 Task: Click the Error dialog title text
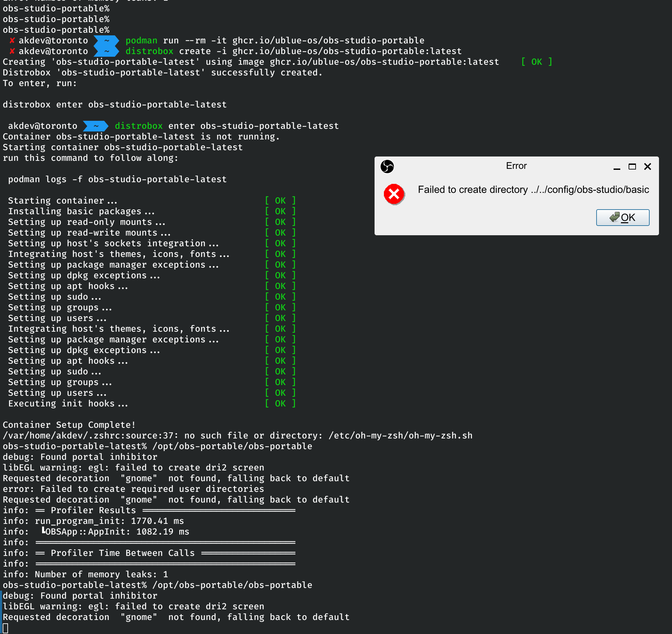[x=516, y=166]
